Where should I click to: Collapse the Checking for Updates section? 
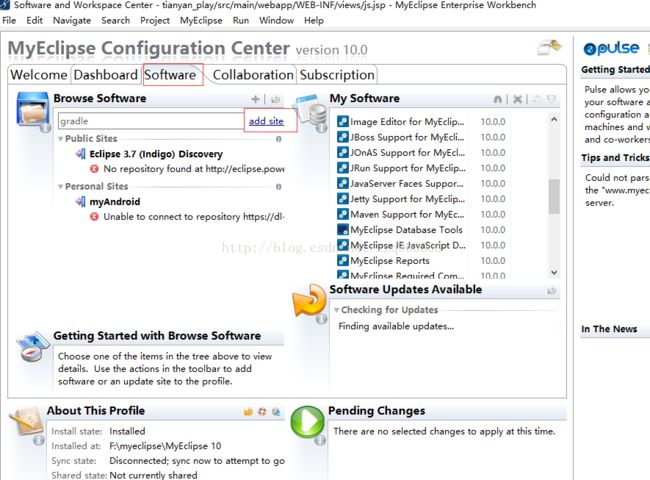(337, 310)
